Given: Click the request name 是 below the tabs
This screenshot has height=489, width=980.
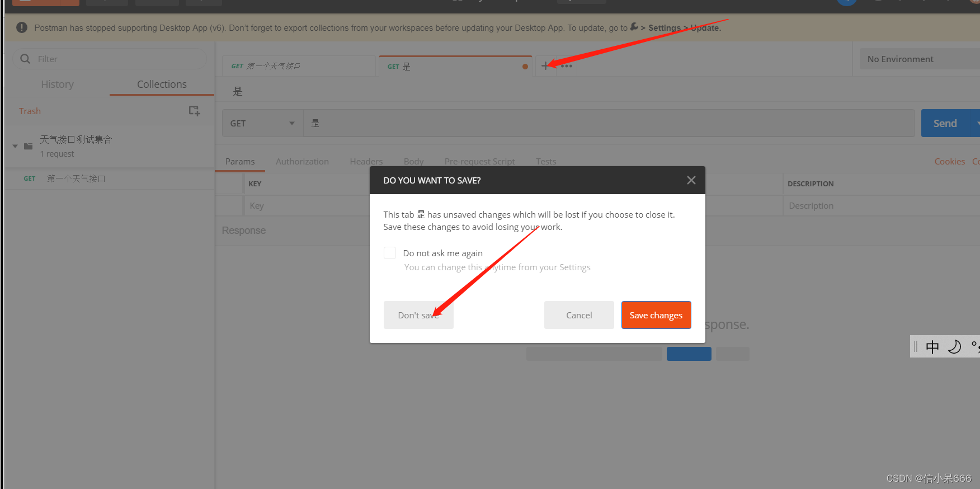Looking at the screenshot, I should pyautogui.click(x=238, y=91).
